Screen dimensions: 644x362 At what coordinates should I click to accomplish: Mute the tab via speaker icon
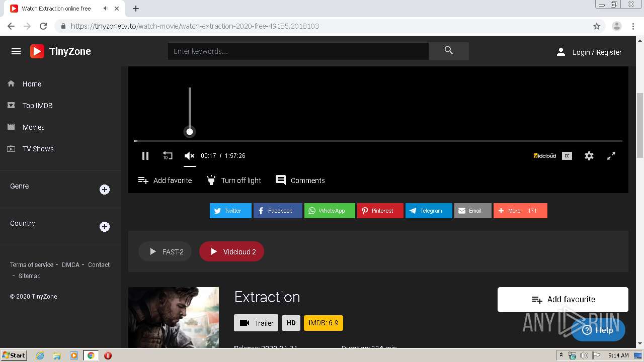(106, 9)
